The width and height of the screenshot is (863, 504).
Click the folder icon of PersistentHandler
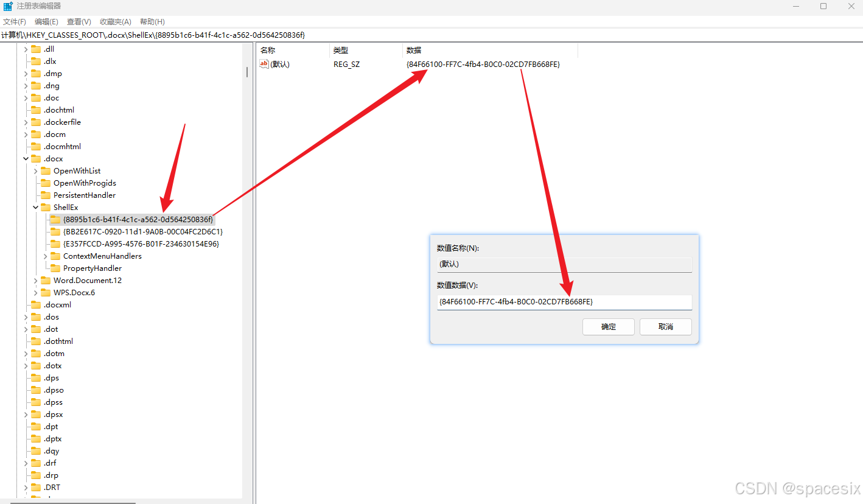coord(46,195)
